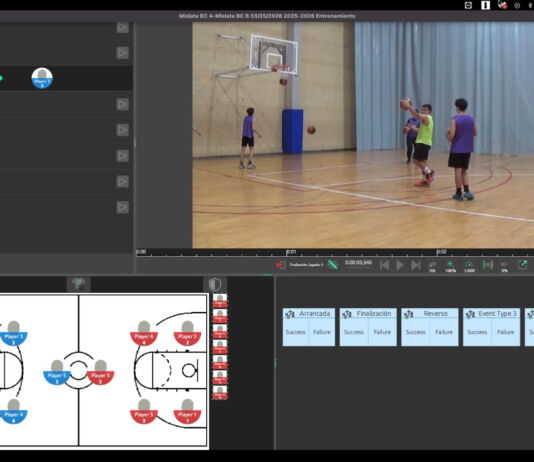Select red Player 2 near the top corner

(x=187, y=333)
